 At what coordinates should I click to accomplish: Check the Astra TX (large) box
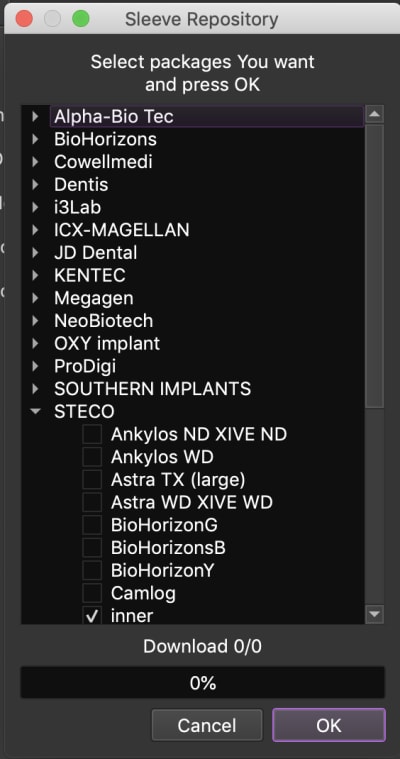(92, 480)
